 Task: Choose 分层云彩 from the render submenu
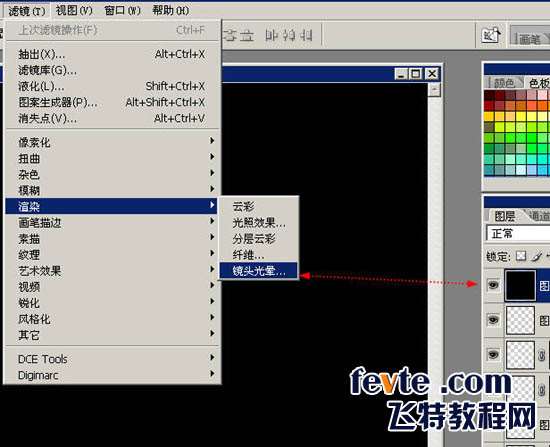click(x=259, y=239)
